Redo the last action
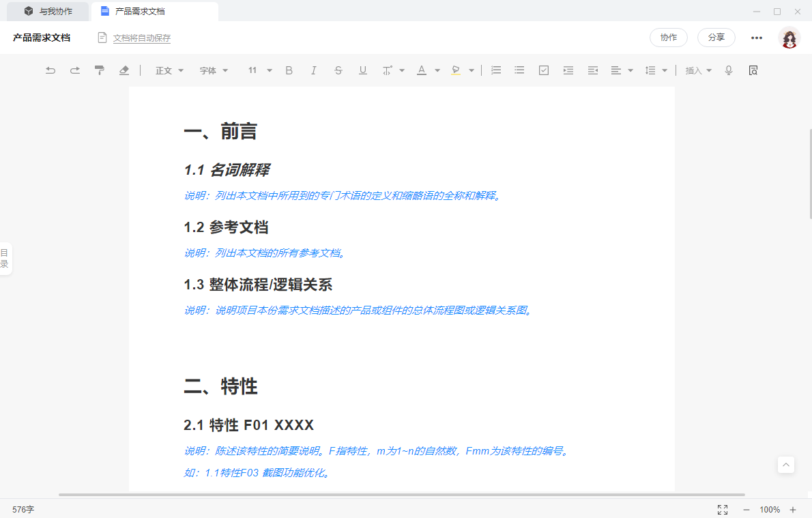 75,70
